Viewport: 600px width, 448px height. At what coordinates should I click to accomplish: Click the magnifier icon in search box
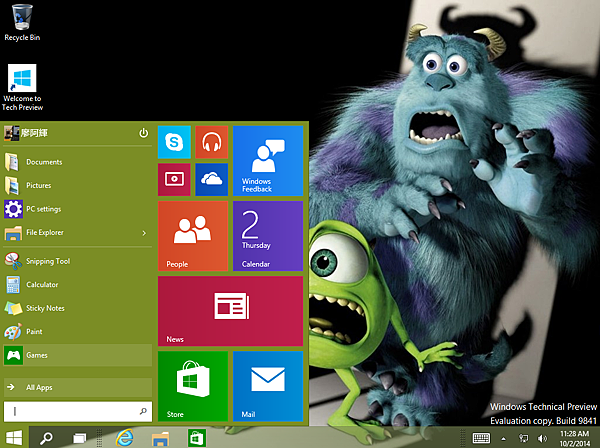tap(143, 412)
